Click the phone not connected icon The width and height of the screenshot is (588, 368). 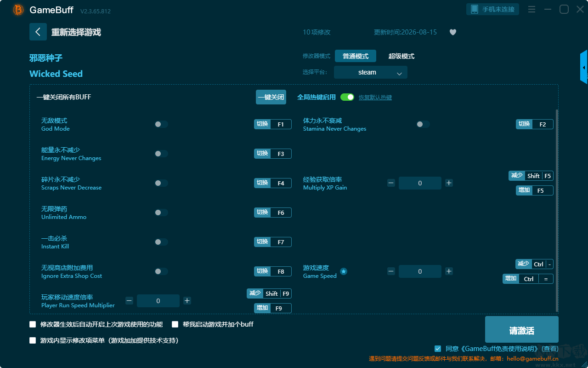click(475, 9)
